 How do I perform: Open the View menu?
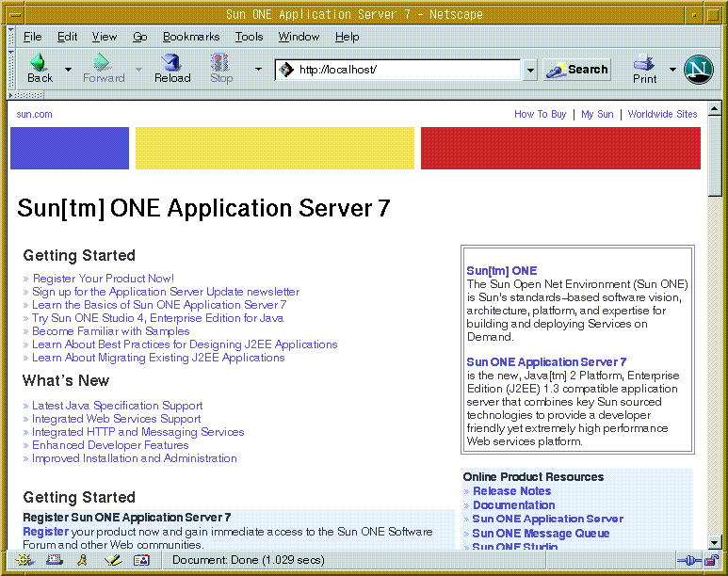(104, 37)
